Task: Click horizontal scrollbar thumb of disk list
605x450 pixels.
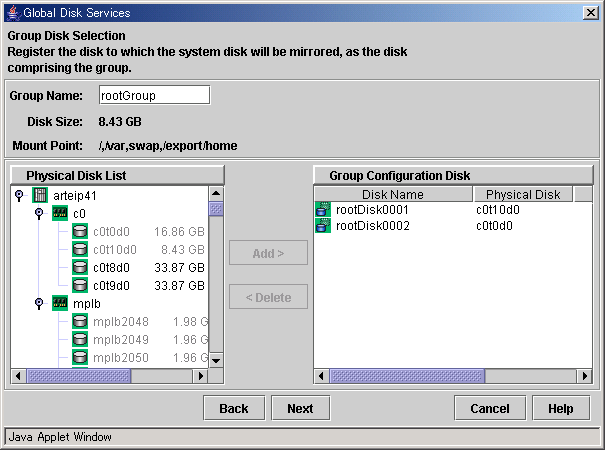Action: click(79, 376)
